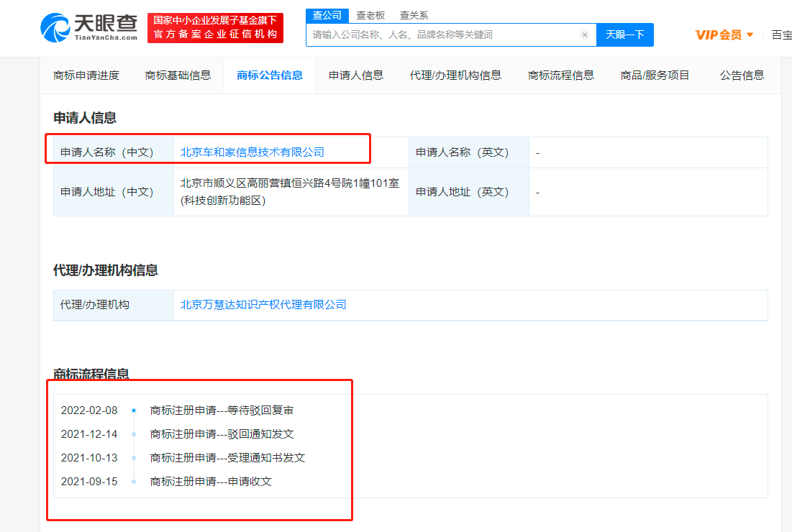This screenshot has height=532, width=792.
Task: Select the 商标公告信息 tab
Action: coord(270,75)
